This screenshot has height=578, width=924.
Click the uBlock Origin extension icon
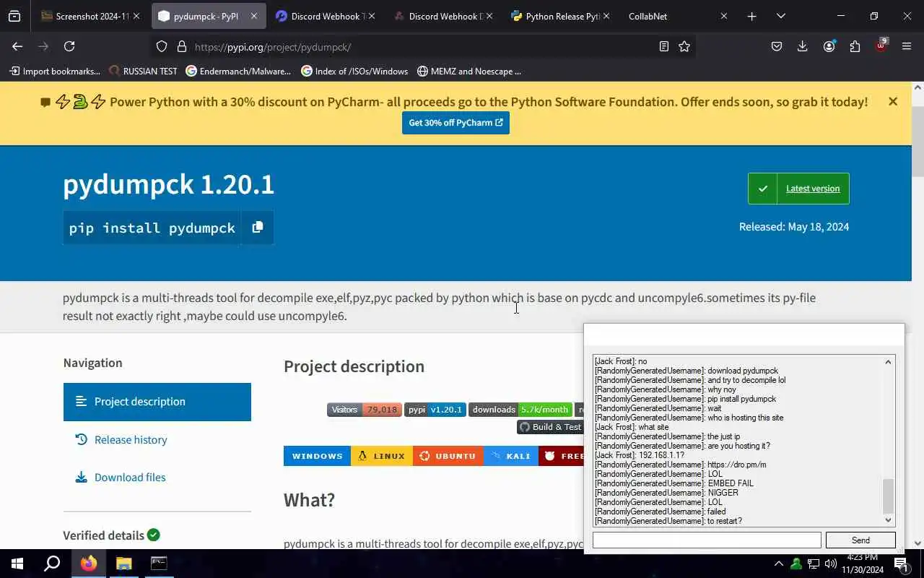[x=881, y=46]
